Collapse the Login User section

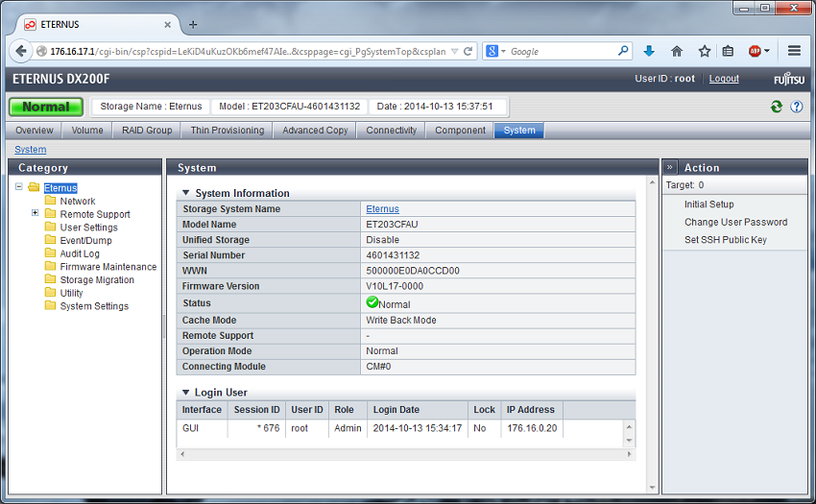pyautogui.click(x=186, y=392)
